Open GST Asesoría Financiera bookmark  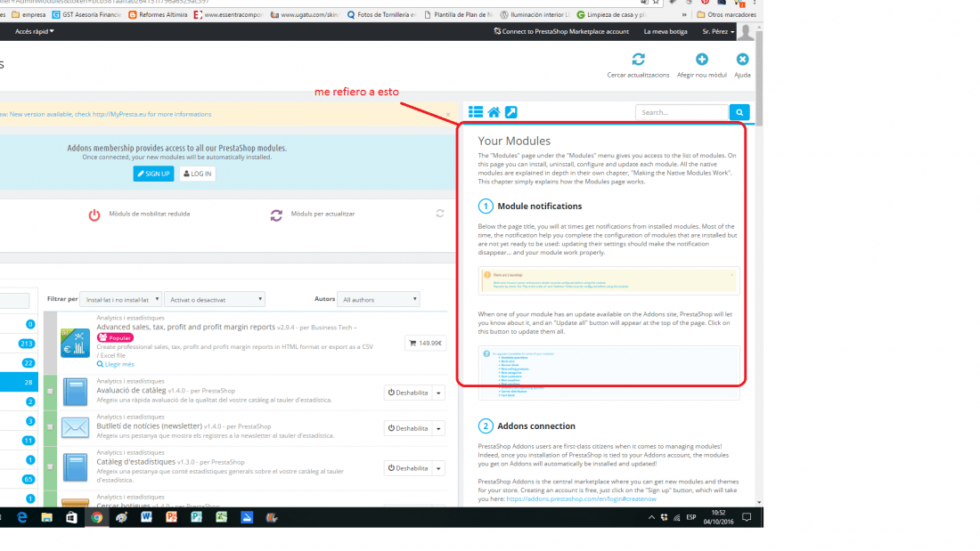tap(86, 14)
